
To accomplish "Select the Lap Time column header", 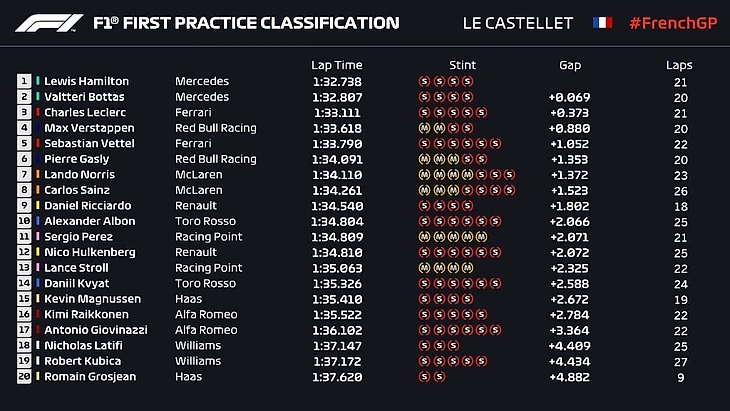I will pyautogui.click(x=335, y=65).
